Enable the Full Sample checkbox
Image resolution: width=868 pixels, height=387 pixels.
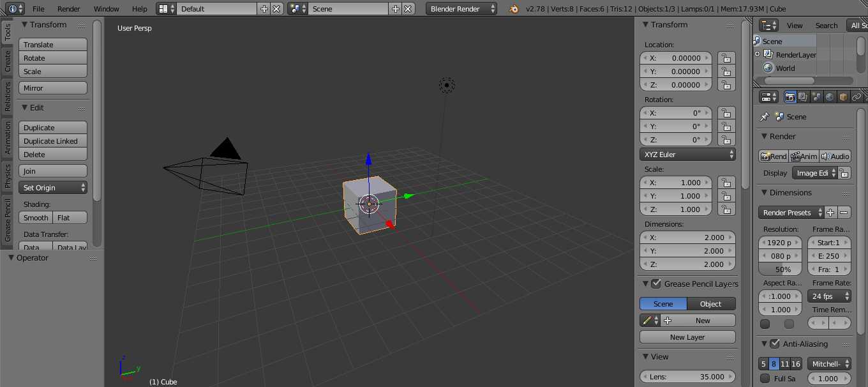(765, 379)
